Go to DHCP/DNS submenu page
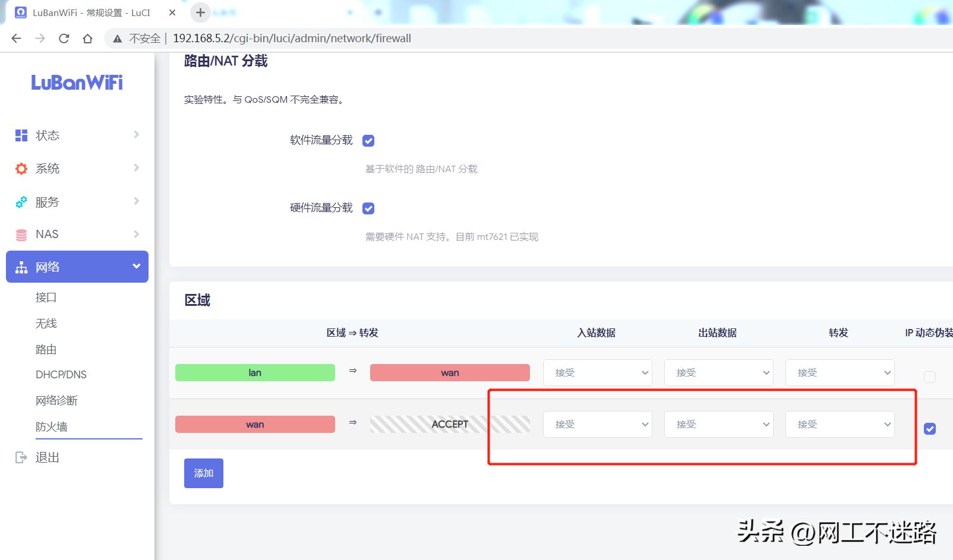The image size is (953, 560). 61,375
